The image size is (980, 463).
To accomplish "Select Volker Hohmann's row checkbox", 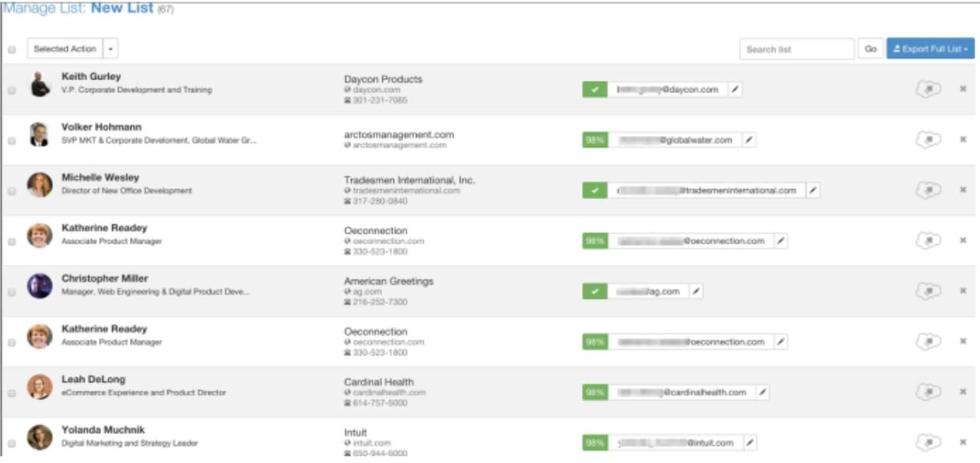I will (x=11, y=141).
